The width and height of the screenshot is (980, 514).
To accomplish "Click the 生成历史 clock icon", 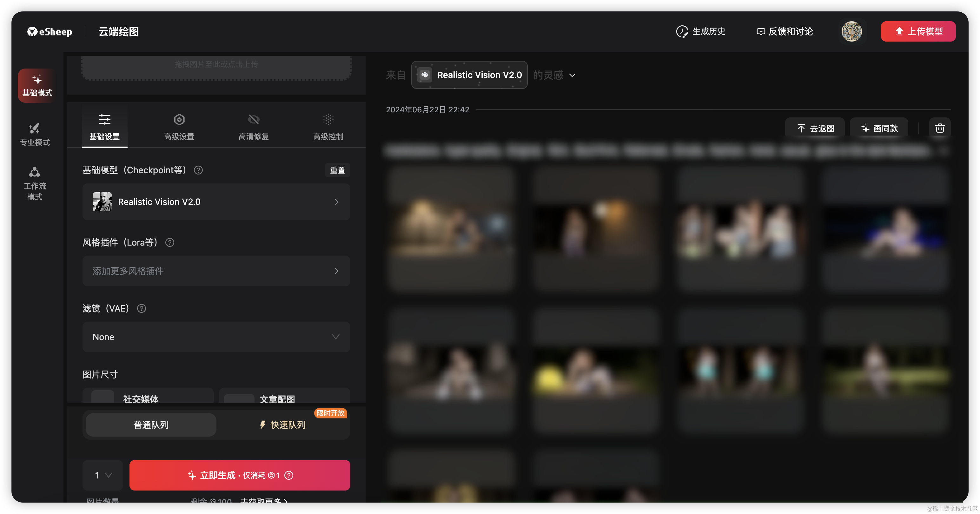I will coord(682,32).
